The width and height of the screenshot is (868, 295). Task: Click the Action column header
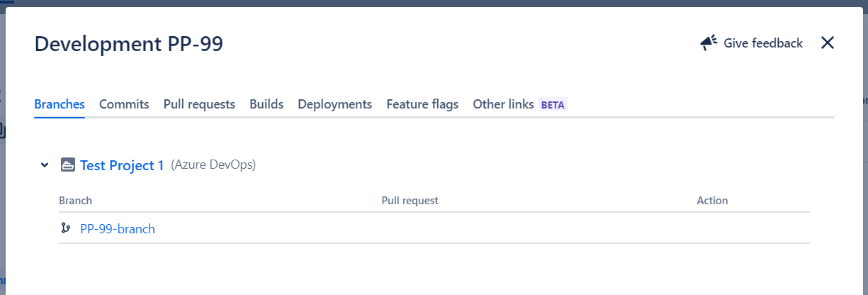click(712, 201)
